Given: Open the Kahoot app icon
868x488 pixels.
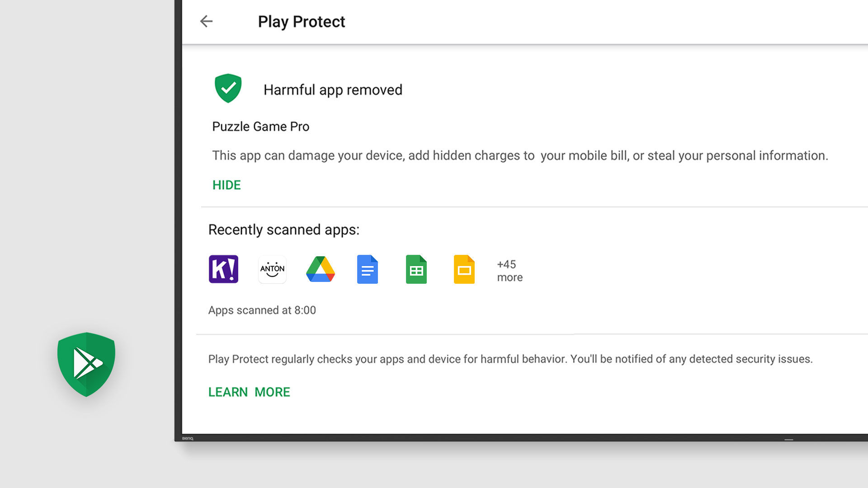Looking at the screenshot, I should click(224, 269).
